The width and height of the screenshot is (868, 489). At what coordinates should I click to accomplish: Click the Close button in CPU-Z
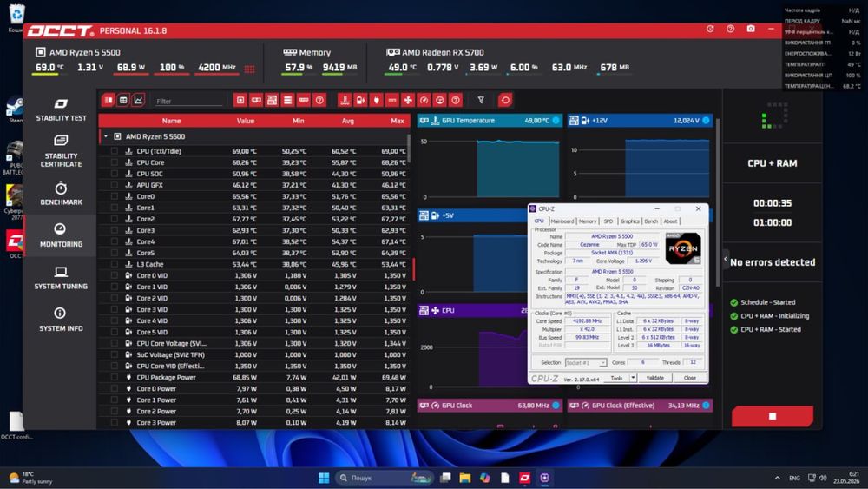click(690, 378)
